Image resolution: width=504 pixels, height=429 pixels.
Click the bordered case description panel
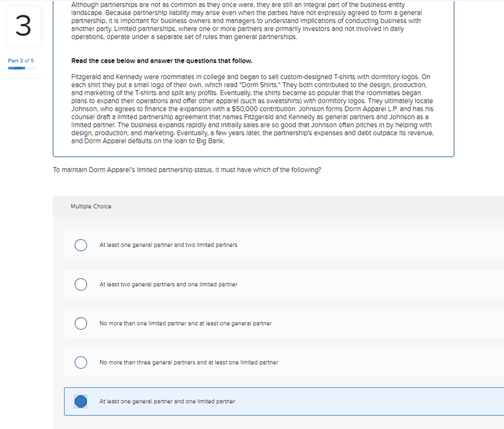(x=254, y=79)
